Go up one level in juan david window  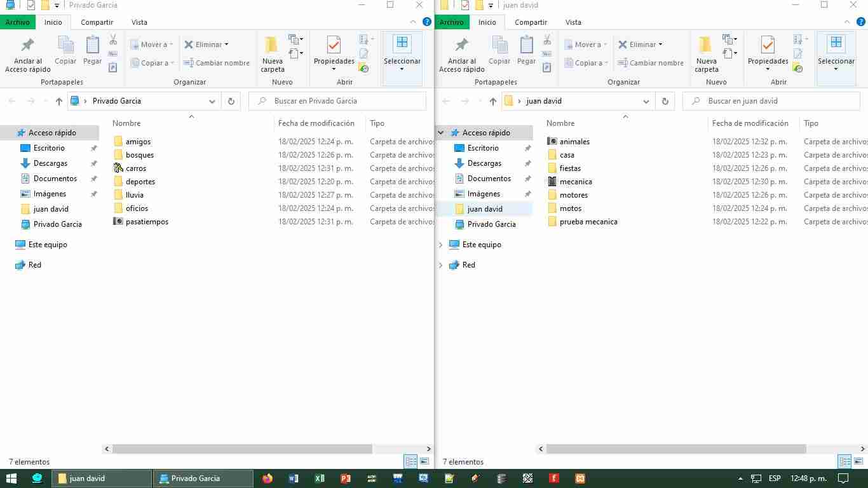pyautogui.click(x=493, y=101)
